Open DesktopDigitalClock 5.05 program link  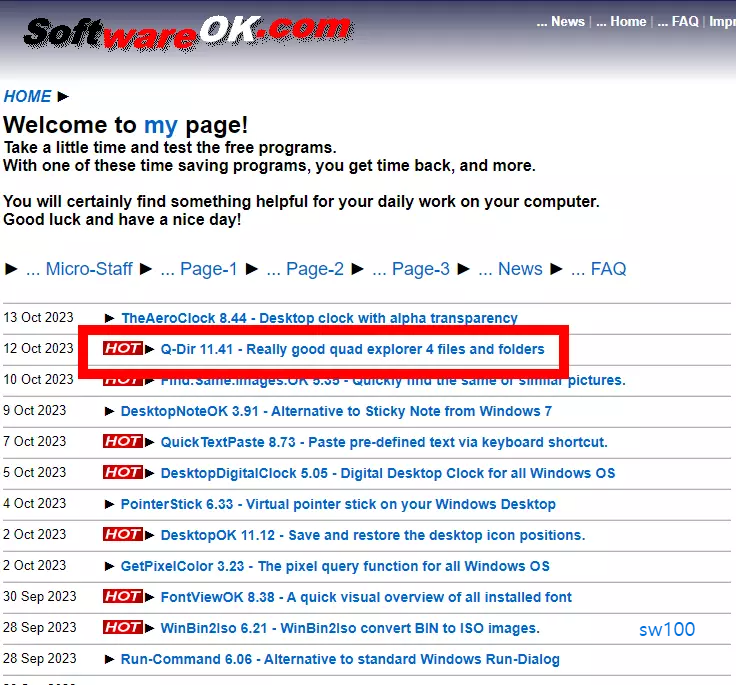tap(388, 473)
